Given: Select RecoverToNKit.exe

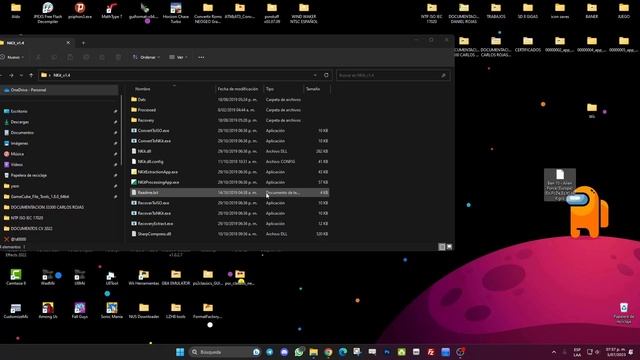Looking at the screenshot, I should (x=229, y=213).
